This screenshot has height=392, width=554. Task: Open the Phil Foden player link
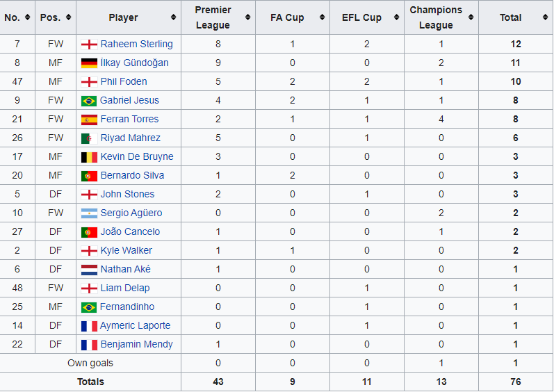[x=124, y=81]
